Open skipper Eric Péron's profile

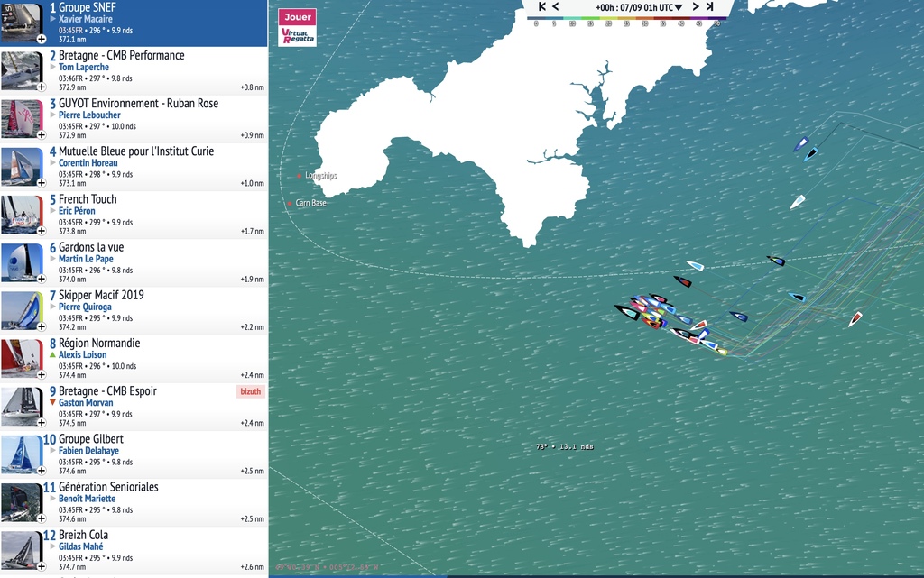pyautogui.click(x=77, y=211)
